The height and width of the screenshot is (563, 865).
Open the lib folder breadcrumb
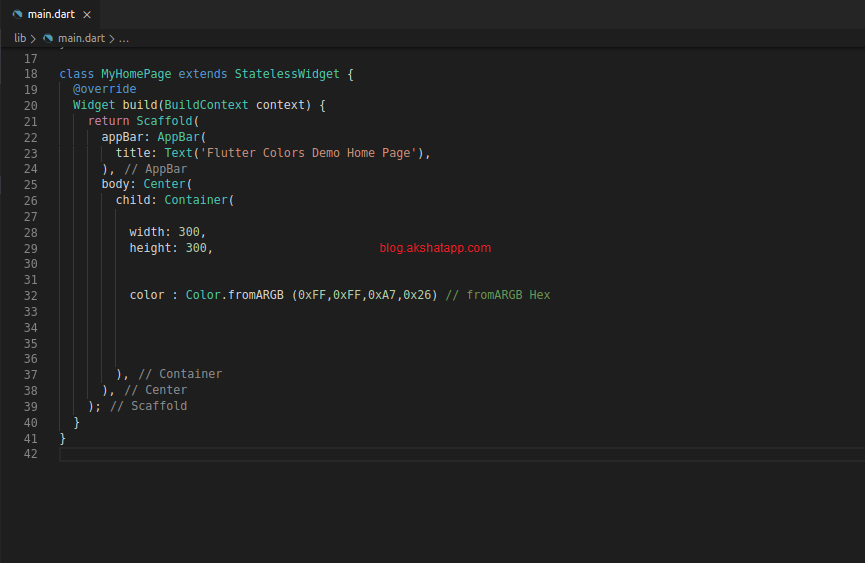(20, 38)
